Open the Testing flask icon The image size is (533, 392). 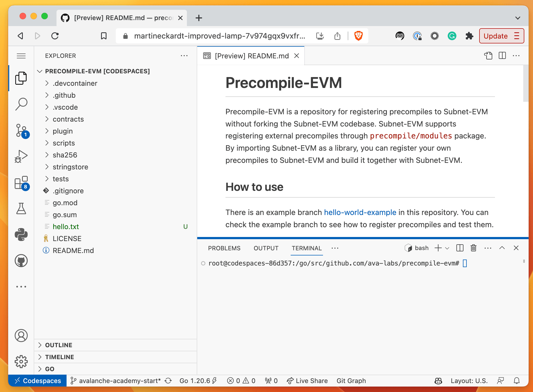(21, 208)
